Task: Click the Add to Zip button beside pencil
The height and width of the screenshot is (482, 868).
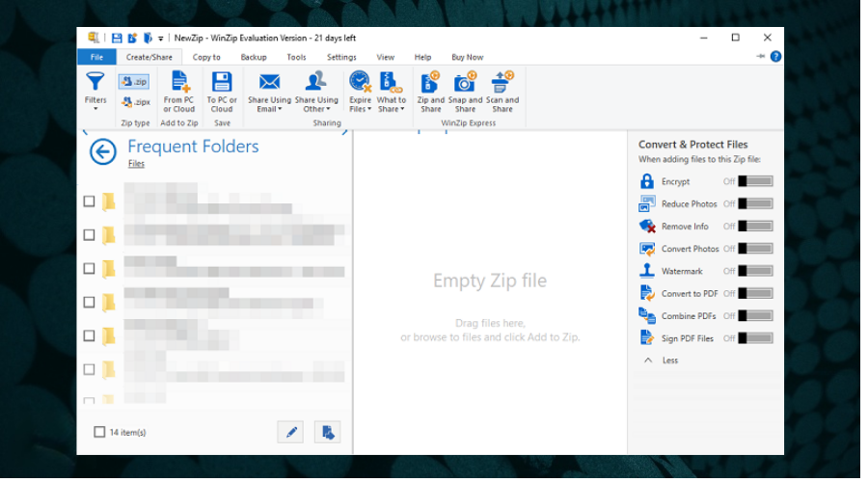Action: (x=328, y=432)
